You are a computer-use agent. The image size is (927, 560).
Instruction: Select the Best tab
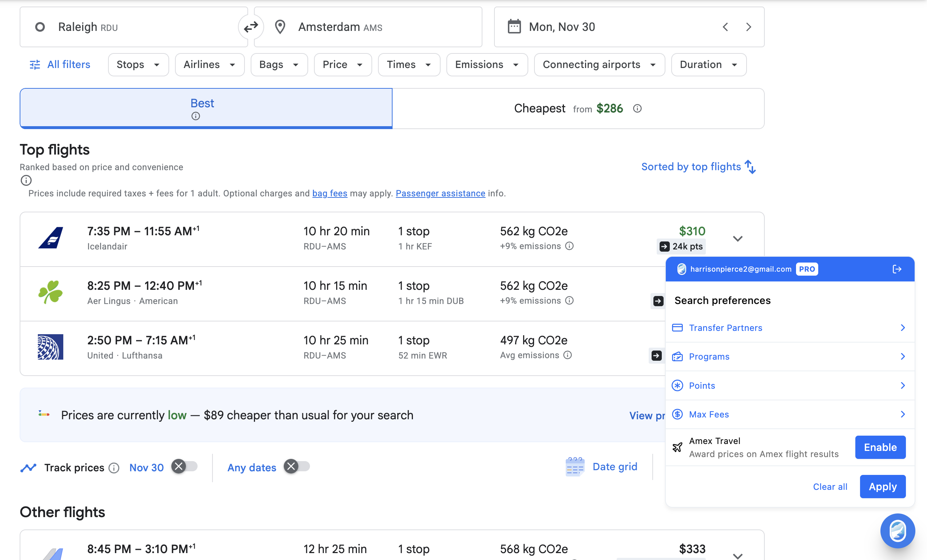206,108
